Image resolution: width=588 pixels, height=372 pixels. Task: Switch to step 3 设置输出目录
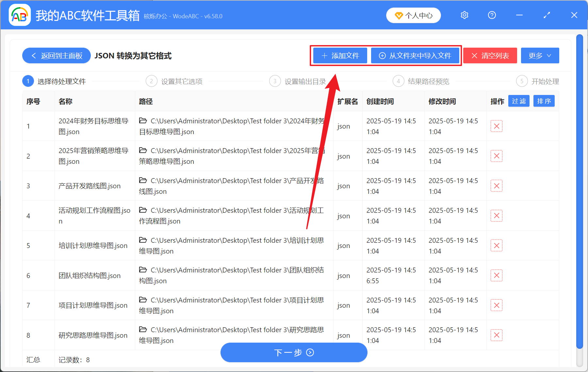coord(297,81)
